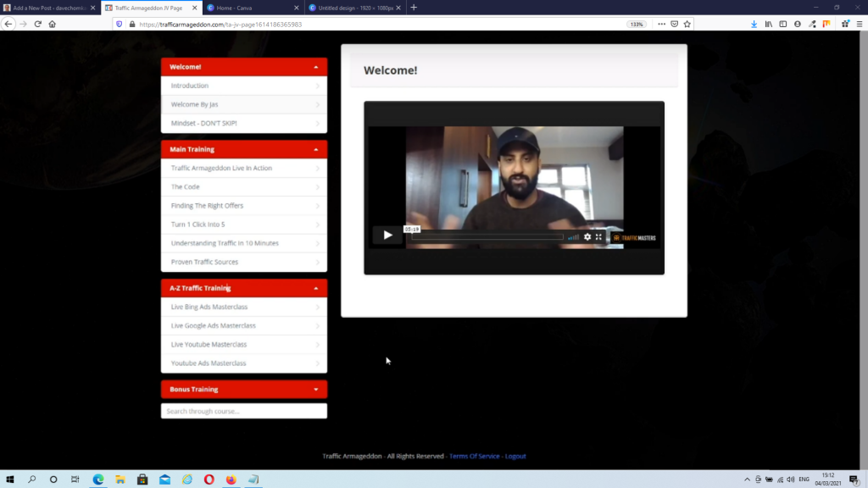Switch to Untitled design Canva tab
Screen dimensions: 868x488
click(354, 8)
